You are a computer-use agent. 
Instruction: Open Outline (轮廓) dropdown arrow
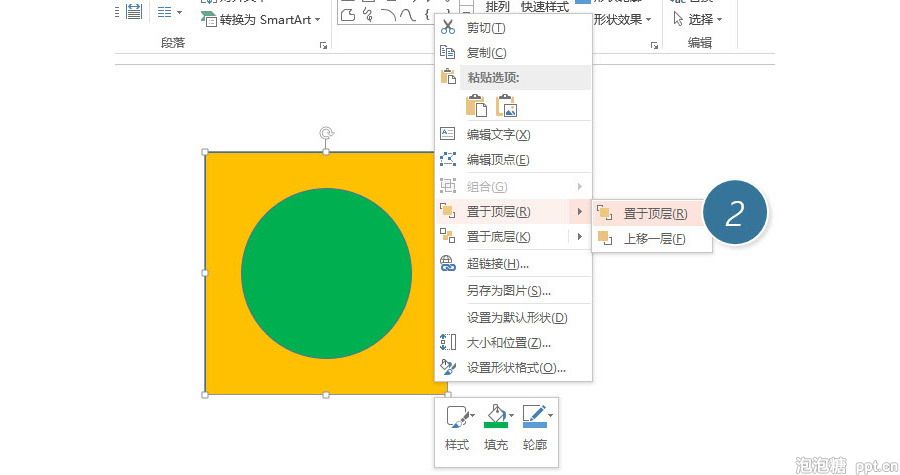pyautogui.click(x=550, y=415)
